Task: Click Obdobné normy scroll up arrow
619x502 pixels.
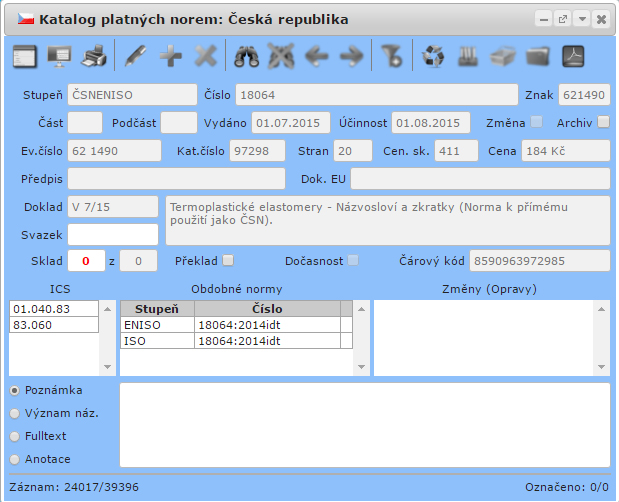Action: pos(361,309)
